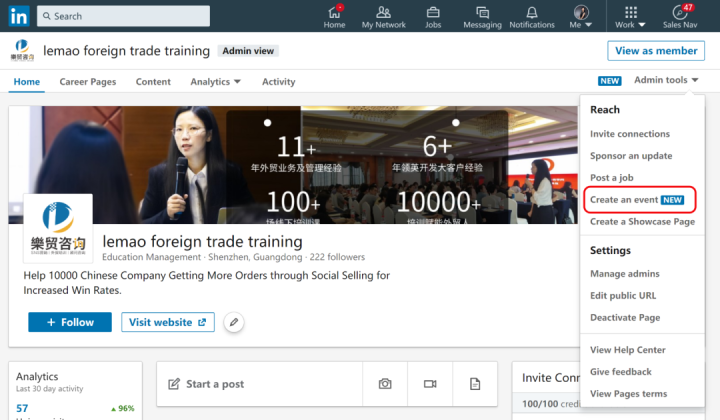720x420 pixels.
Task: Open View Help Center link
Action: tap(628, 350)
